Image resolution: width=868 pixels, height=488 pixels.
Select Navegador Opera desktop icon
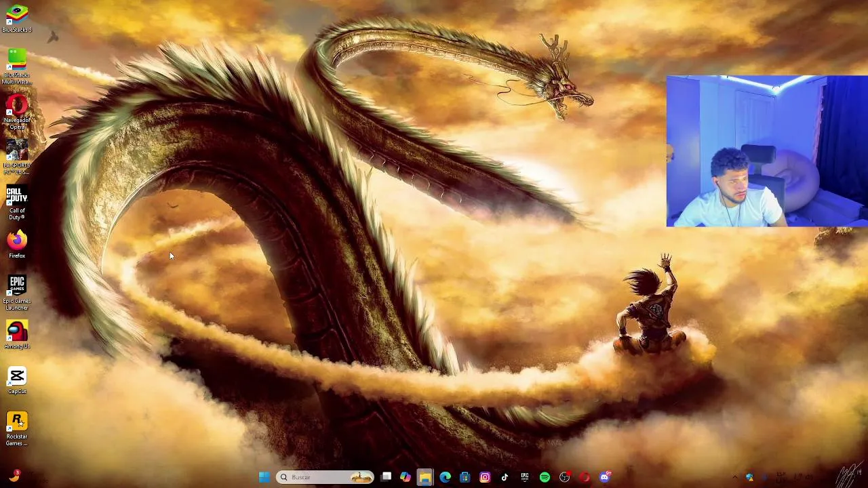(17, 113)
